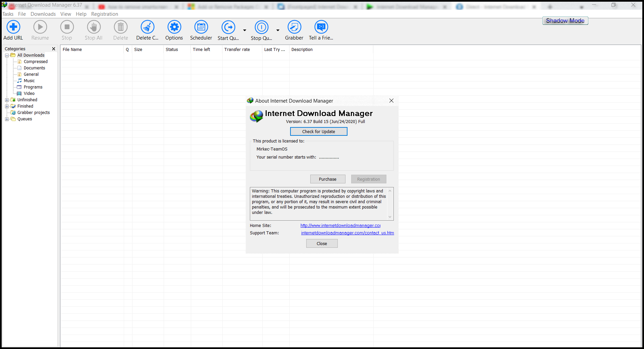Open the File menu
Viewport: 644px width, 349px height.
(x=22, y=14)
